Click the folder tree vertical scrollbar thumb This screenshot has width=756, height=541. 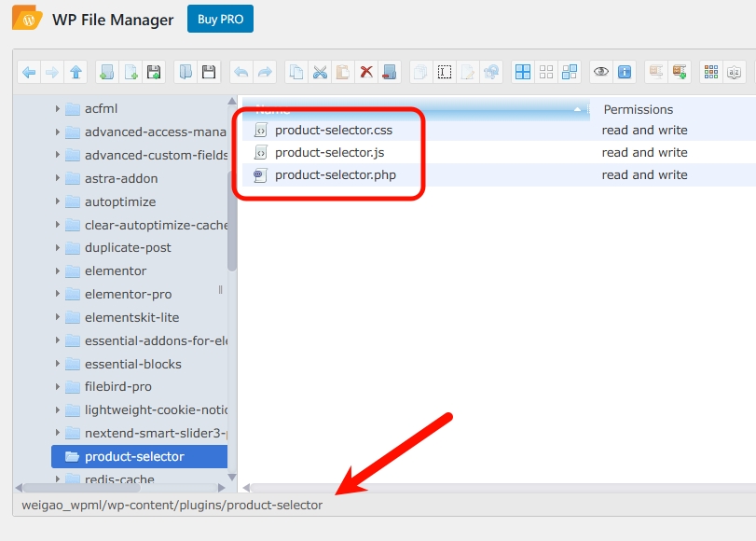pos(232,222)
